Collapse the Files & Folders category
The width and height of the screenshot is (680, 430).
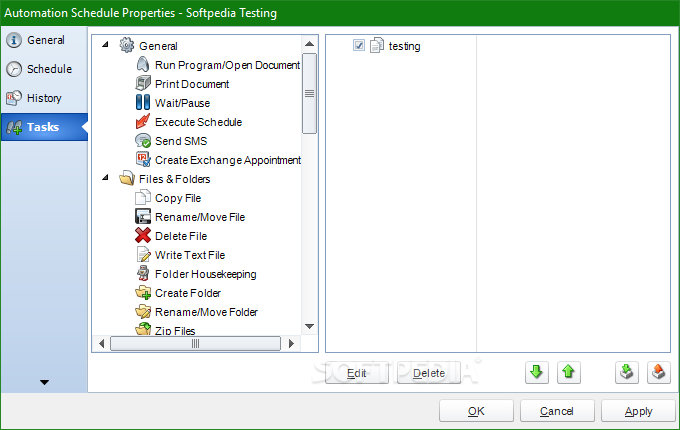tap(105, 177)
